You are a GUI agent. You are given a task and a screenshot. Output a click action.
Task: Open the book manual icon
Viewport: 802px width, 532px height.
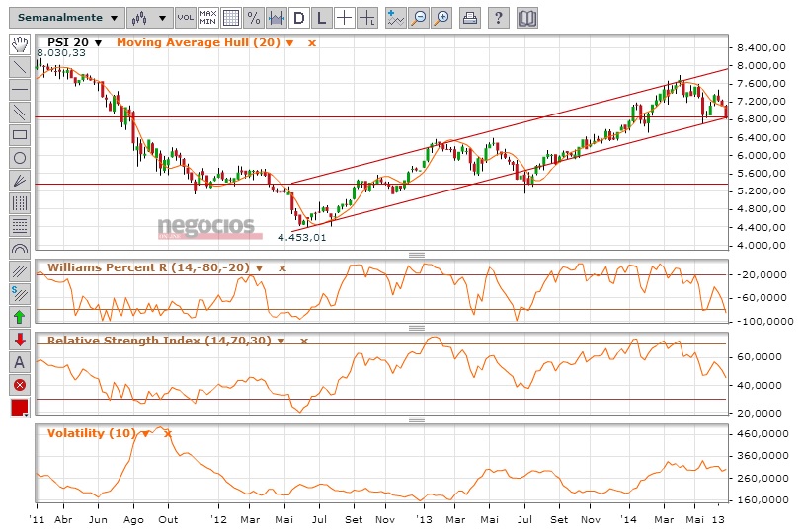tap(526, 18)
